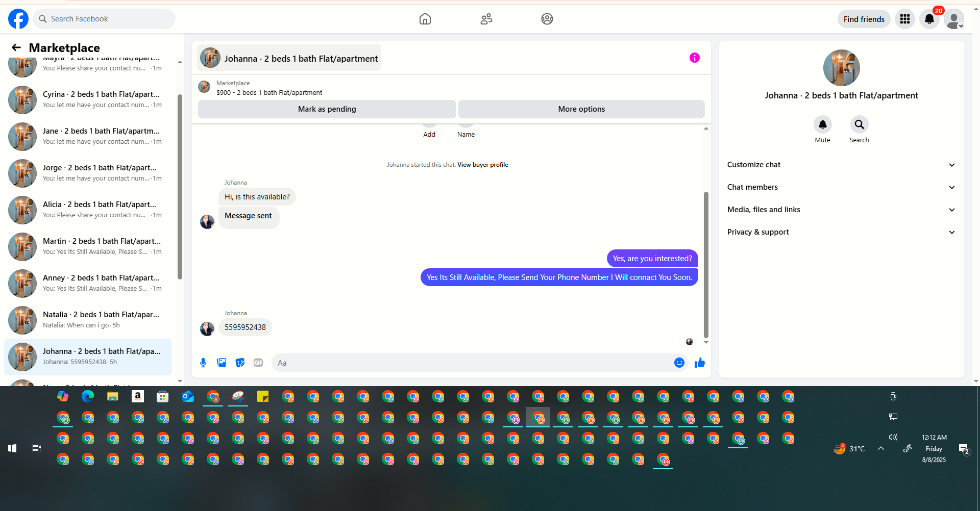
Task: Open the apps grid menu icon
Action: pyautogui.click(x=905, y=19)
